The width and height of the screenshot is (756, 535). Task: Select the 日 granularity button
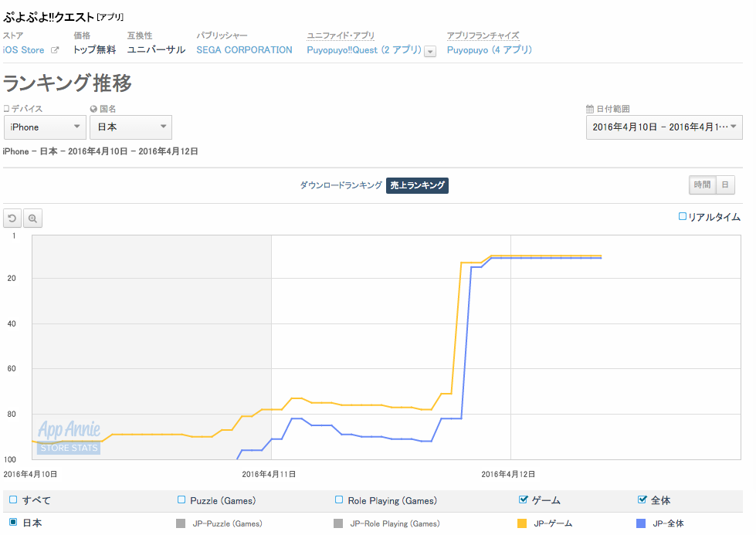point(725,185)
